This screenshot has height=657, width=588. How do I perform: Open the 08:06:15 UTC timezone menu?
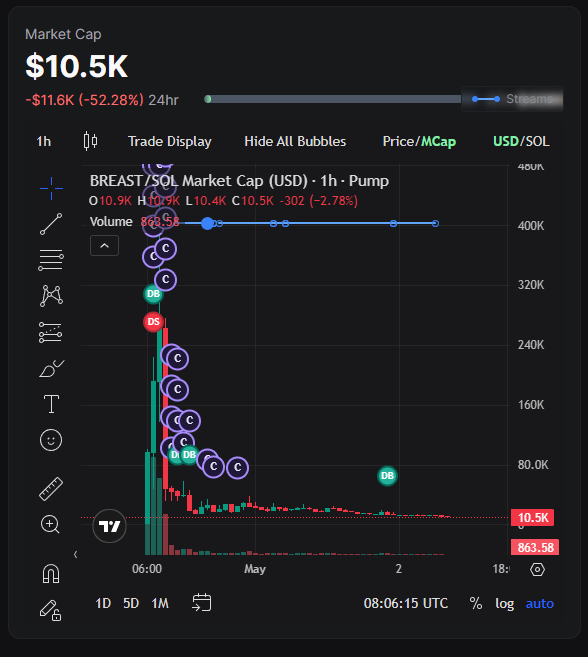pos(406,603)
